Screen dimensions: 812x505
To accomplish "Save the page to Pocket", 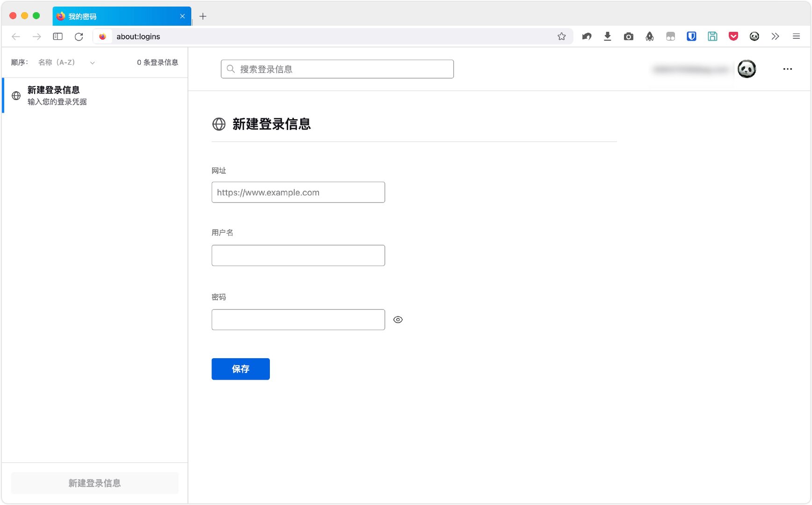I will point(733,36).
